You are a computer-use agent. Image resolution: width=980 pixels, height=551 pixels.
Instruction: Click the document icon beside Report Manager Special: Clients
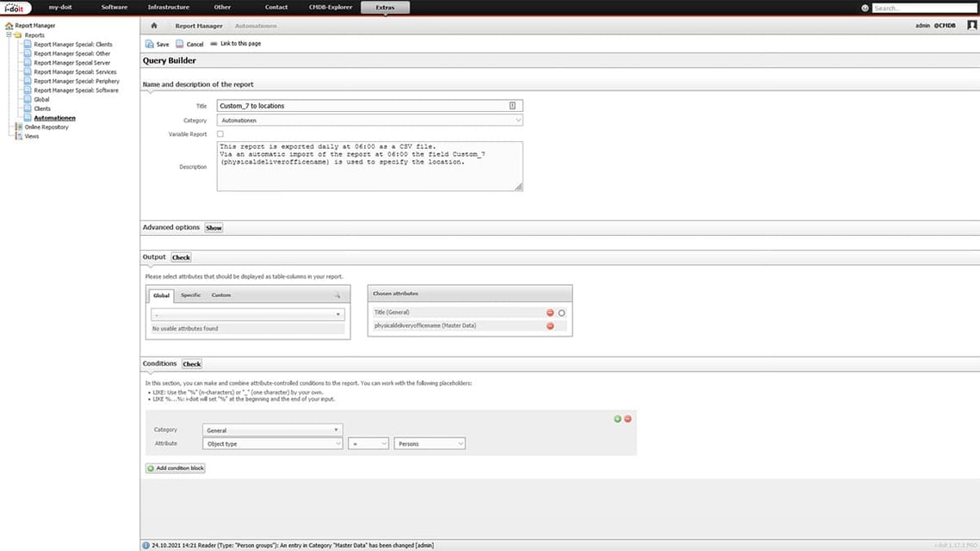28,45
